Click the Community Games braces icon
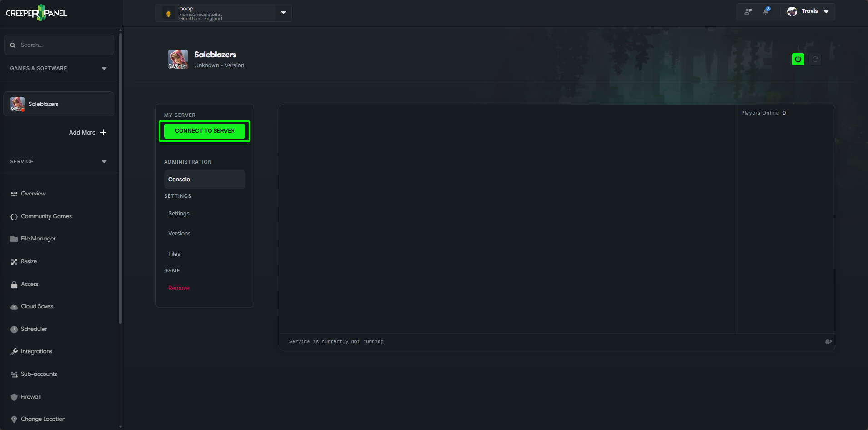This screenshot has width=868, height=430. pyautogui.click(x=14, y=217)
